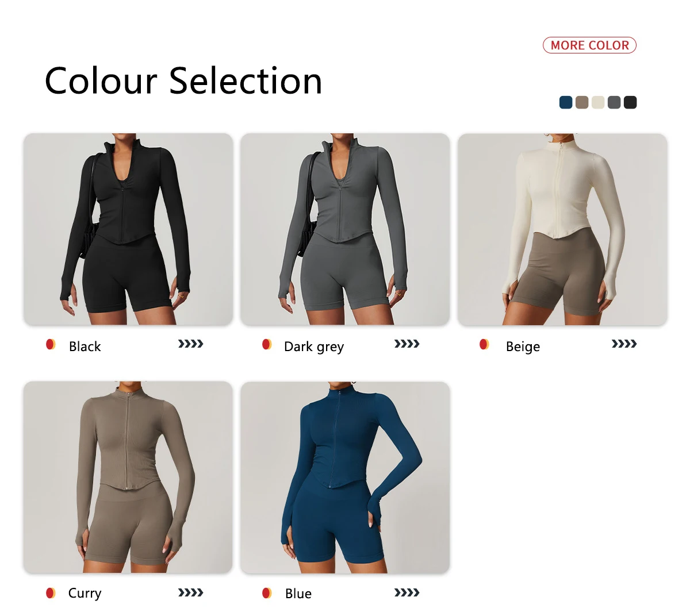Click the Curry label text

tap(85, 594)
